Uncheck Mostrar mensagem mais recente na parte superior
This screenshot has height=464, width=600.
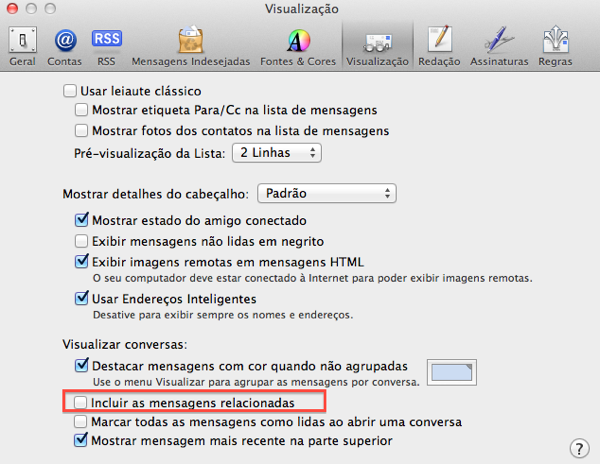[81, 440]
